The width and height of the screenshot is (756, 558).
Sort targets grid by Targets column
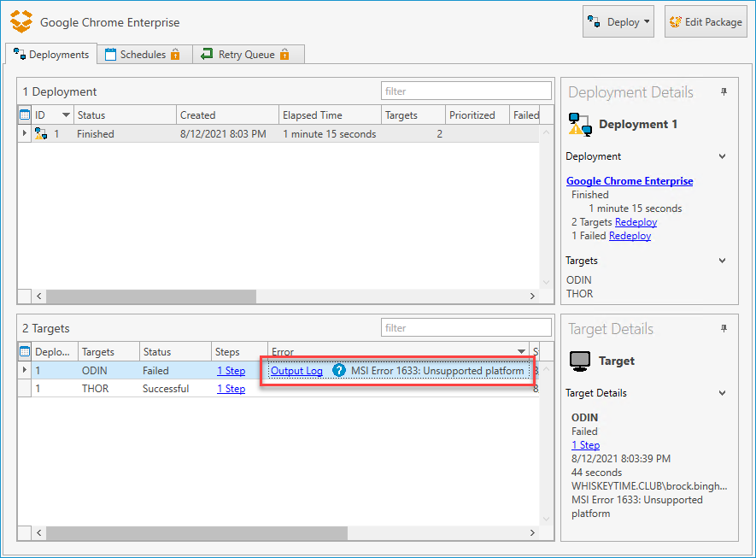coord(108,351)
